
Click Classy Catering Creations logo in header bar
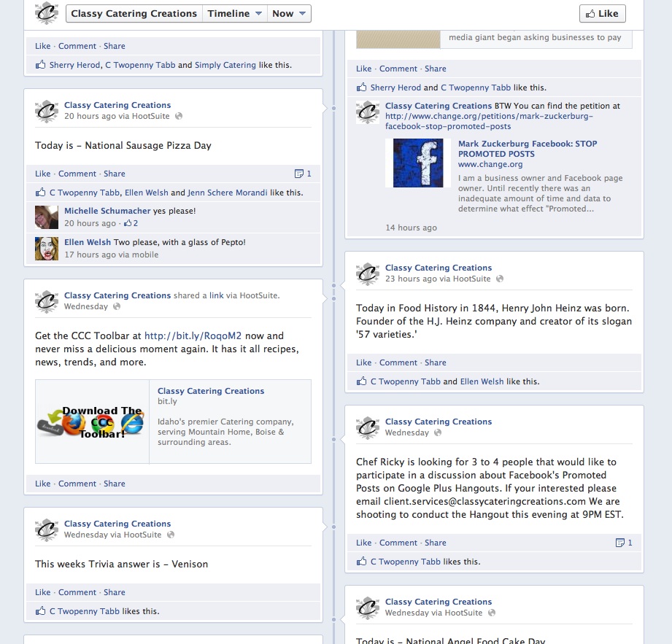[x=47, y=12]
